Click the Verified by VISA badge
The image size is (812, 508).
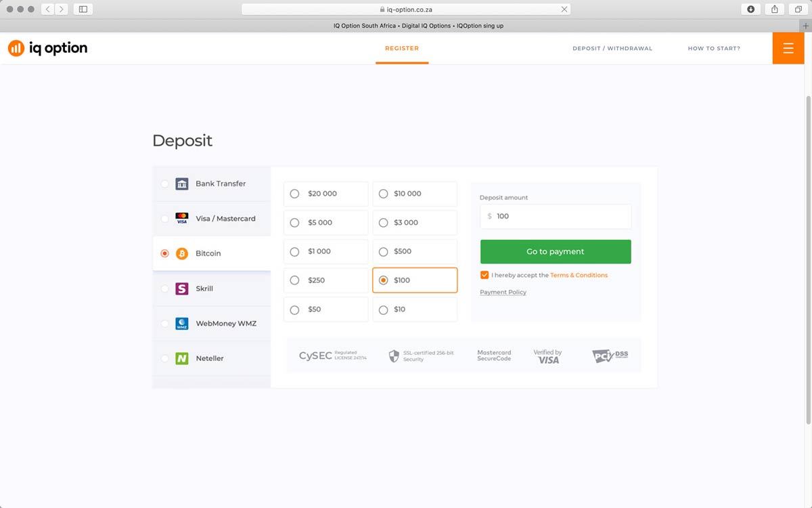pos(547,356)
